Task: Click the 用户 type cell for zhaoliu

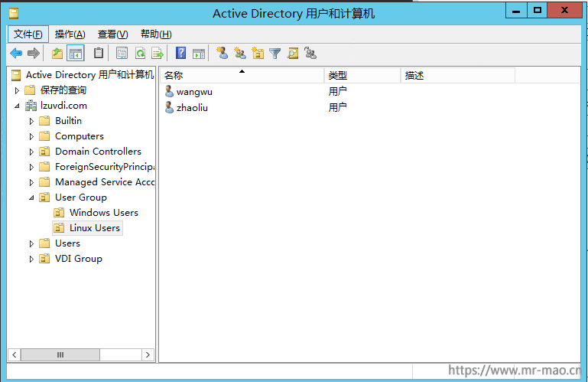Action: tap(337, 107)
